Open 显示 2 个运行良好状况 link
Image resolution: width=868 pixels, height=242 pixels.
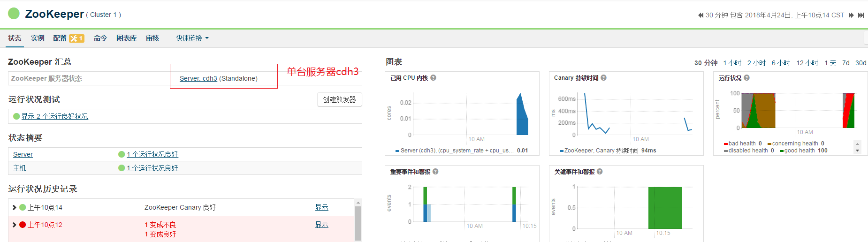click(x=55, y=116)
